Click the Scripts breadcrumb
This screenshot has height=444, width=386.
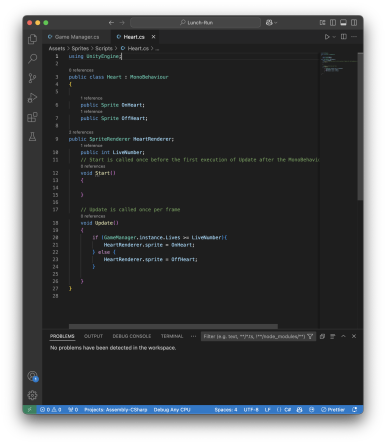(104, 48)
